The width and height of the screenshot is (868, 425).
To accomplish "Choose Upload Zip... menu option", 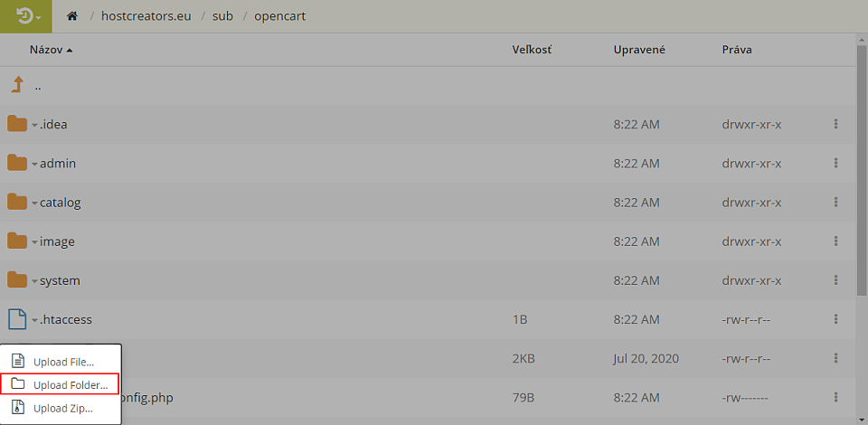I will click(61, 409).
